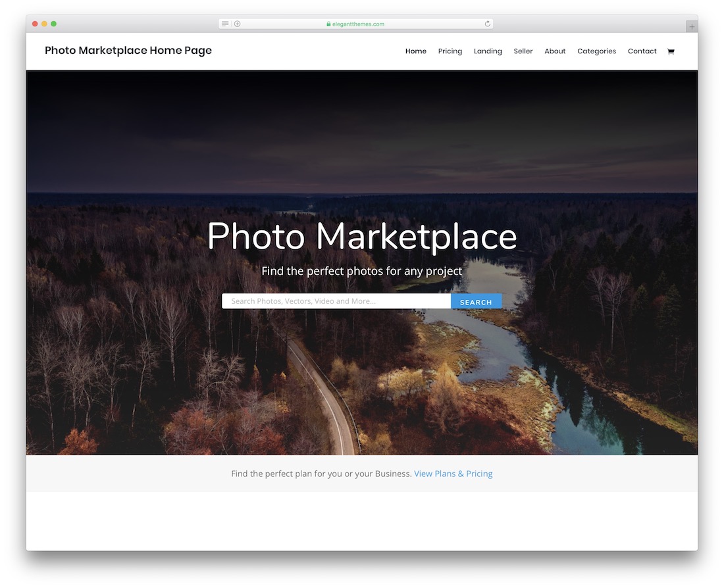Click the green lock icon in address bar

(328, 24)
